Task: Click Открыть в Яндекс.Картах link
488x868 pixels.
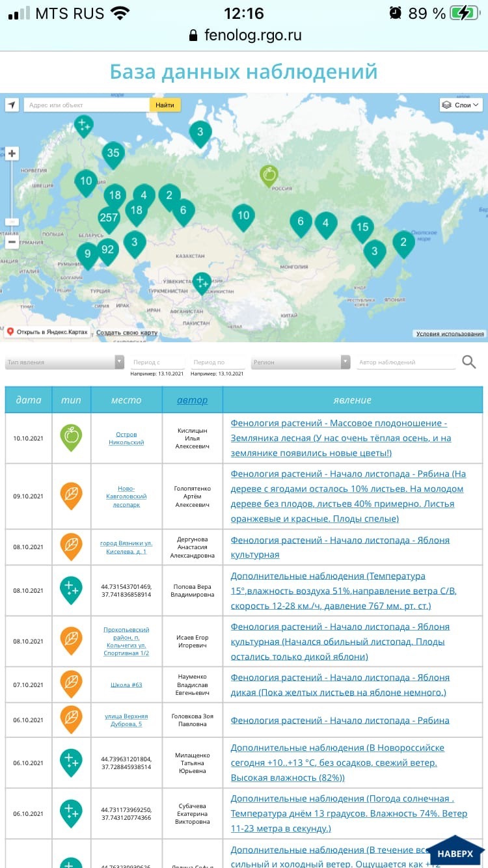Action: (x=47, y=332)
